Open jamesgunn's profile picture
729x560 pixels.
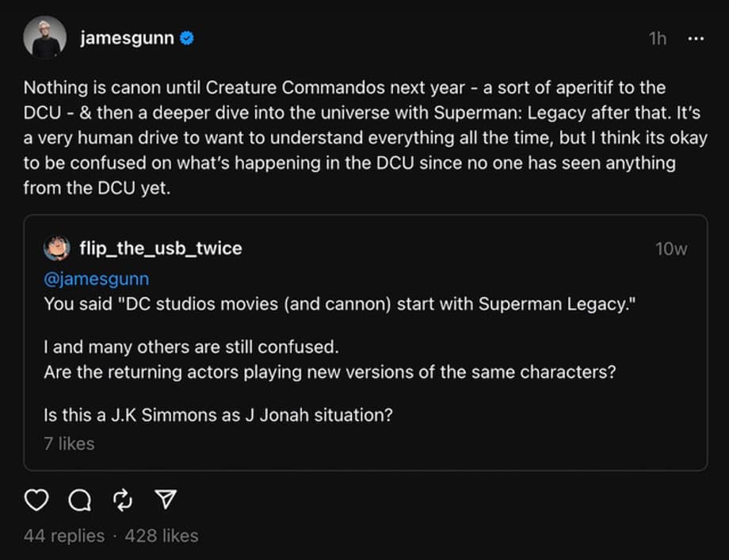(44, 38)
